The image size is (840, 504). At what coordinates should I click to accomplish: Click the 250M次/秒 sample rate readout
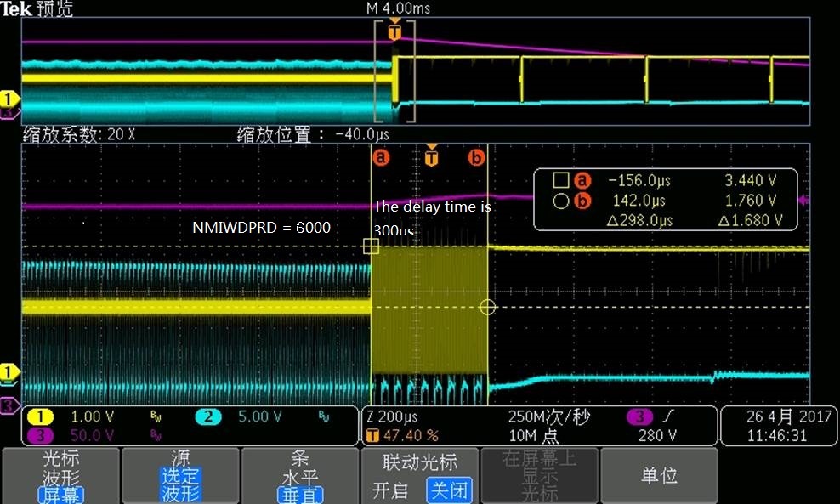coord(548,416)
